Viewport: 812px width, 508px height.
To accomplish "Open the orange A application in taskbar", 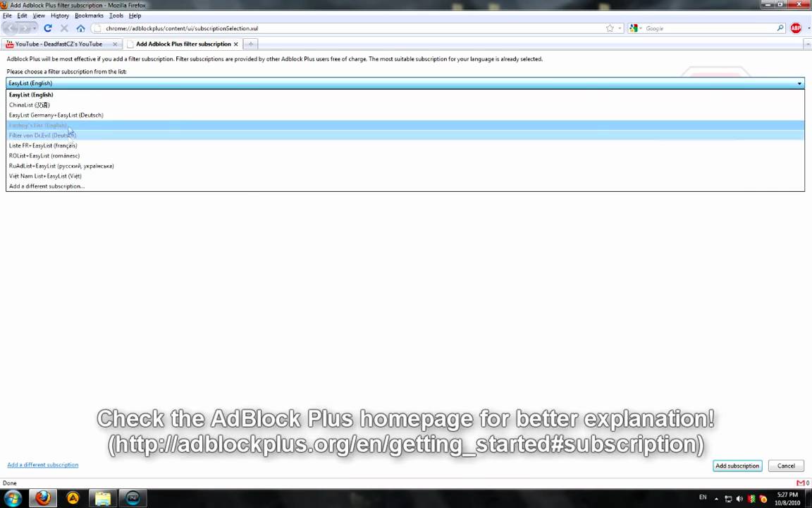I will [73, 498].
